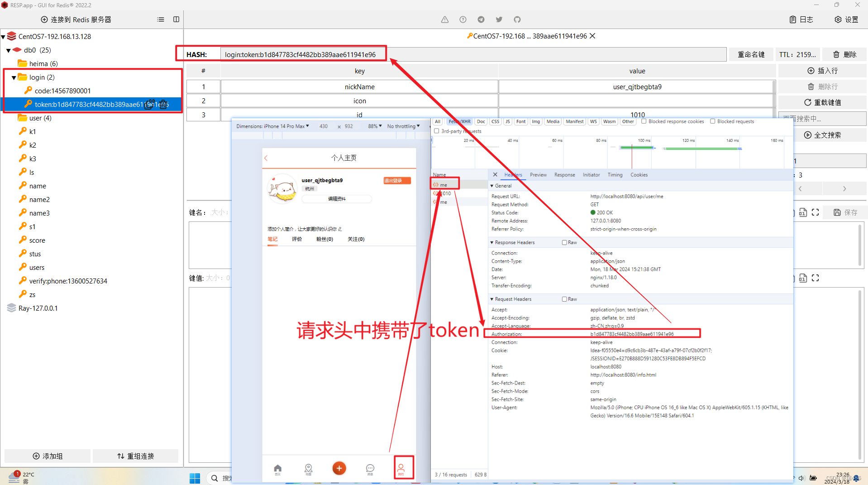Open the No throttling dropdown
Image resolution: width=868 pixels, height=485 pixels.
coord(403,126)
